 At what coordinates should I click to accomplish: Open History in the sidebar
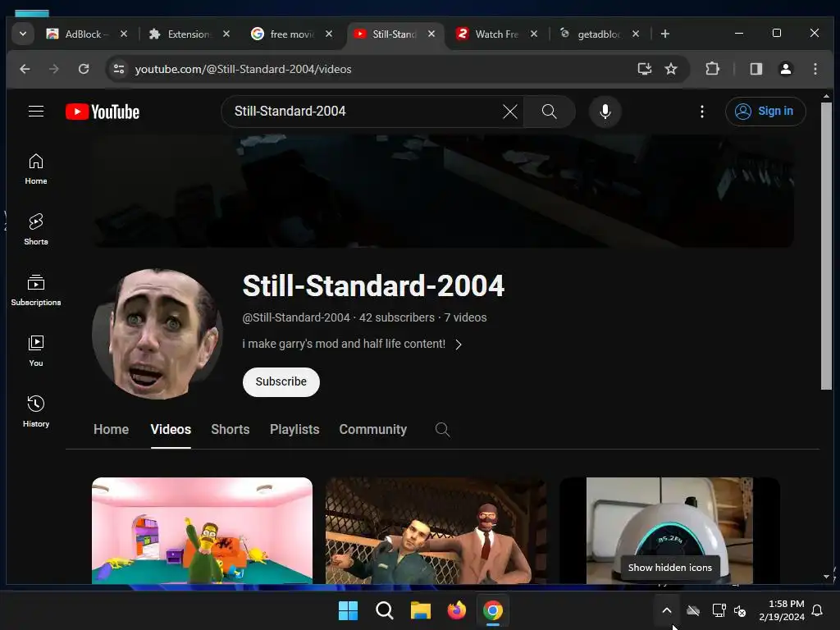tap(36, 412)
